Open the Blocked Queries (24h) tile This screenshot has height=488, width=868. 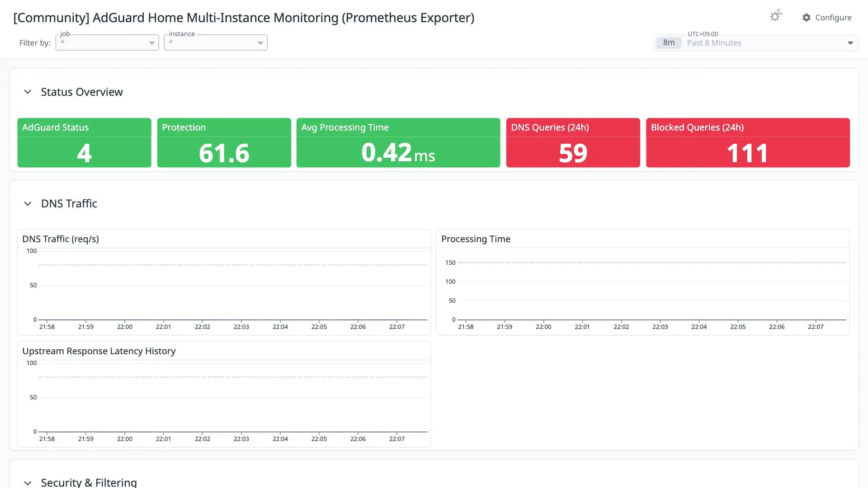pos(748,143)
